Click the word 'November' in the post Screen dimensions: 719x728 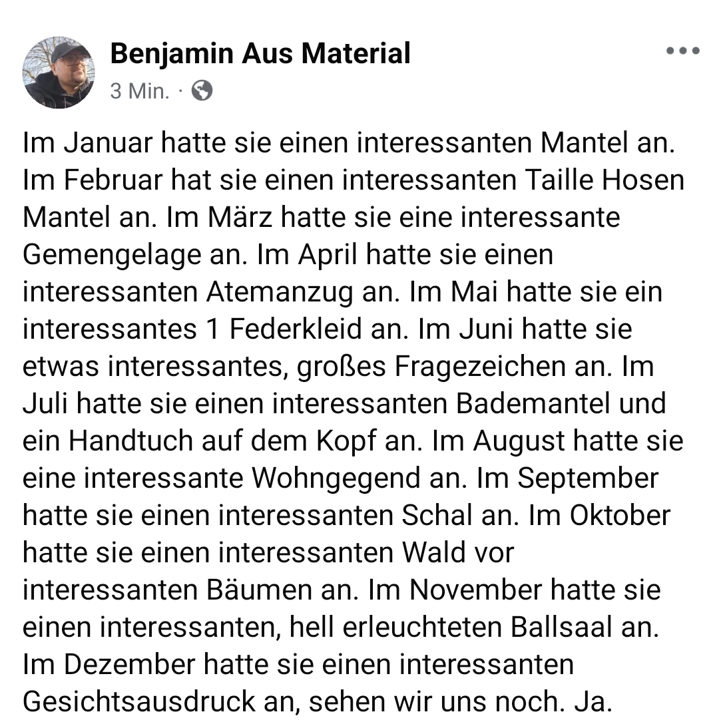(x=475, y=590)
